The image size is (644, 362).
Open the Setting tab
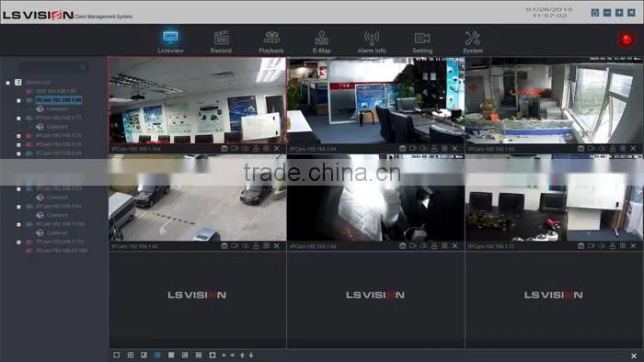(422, 41)
